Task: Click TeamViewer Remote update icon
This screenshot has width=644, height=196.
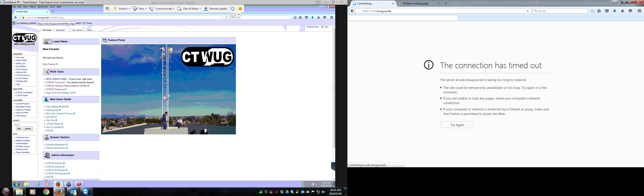Action: click(206, 9)
